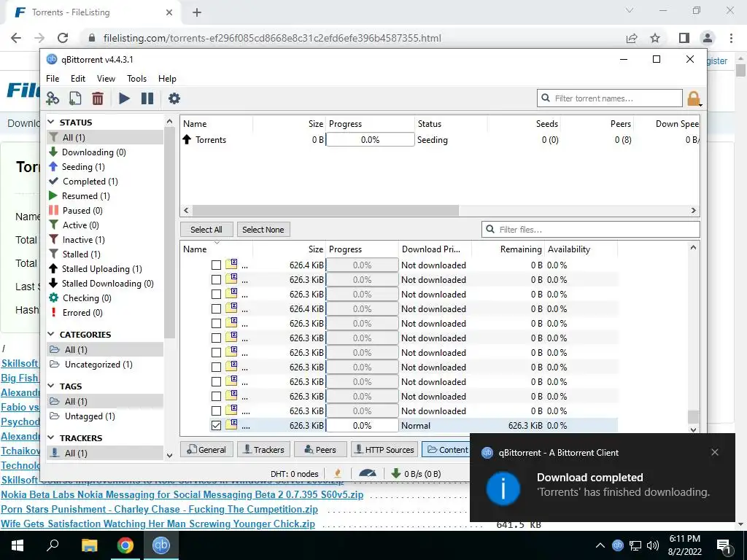
Task: Check the fifth file row checkbox
Action: (216, 323)
